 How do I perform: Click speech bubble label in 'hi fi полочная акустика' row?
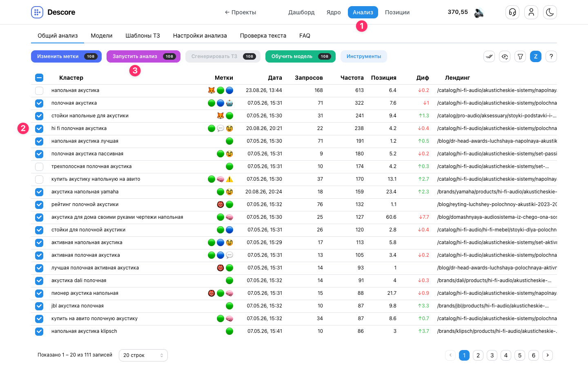coord(220,128)
